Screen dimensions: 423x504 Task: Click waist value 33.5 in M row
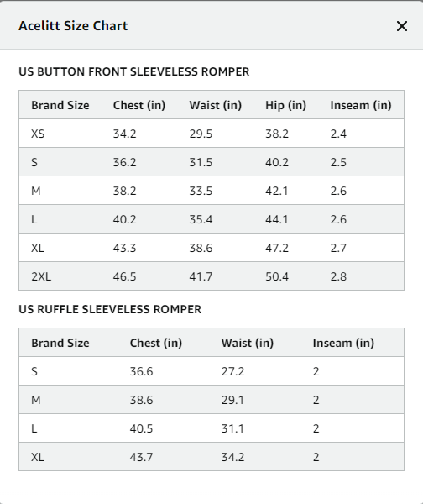click(201, 191)
